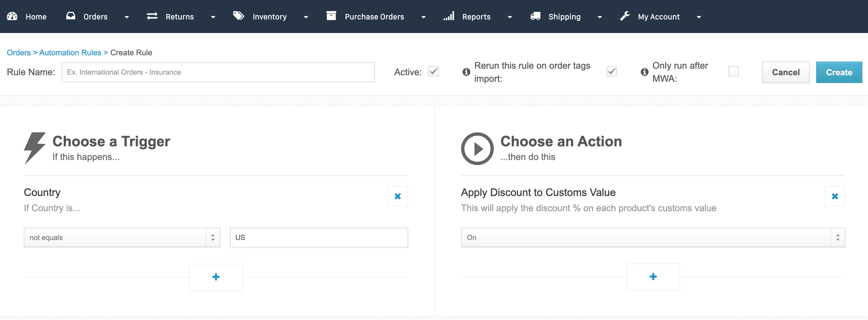Open the Returns menu
The image size is (868, 320).
coord(179,16)
